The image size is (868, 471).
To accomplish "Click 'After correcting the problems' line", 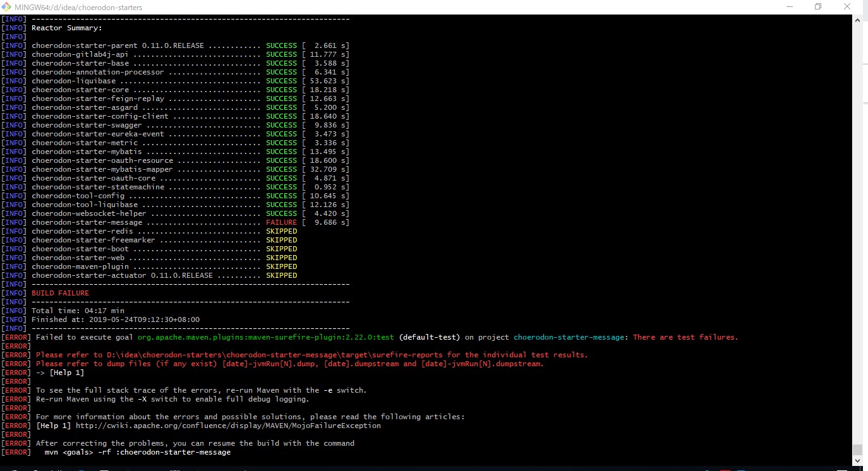I will click(195, 443).
